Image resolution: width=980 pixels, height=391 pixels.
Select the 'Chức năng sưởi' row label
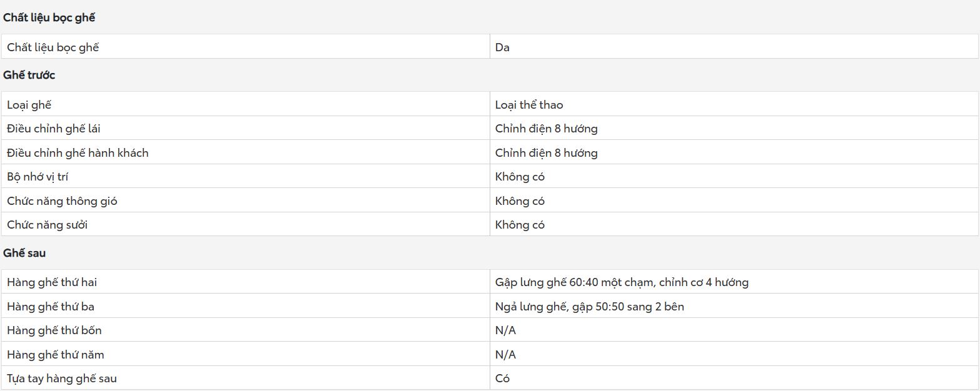click(x=47, y=225)
